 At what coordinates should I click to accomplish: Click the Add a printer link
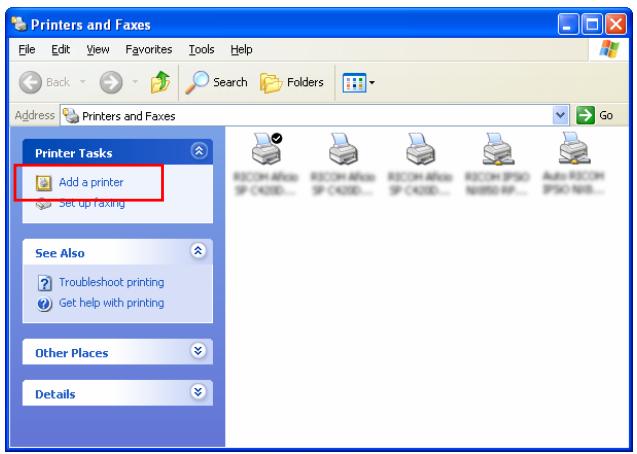point(91,182)
